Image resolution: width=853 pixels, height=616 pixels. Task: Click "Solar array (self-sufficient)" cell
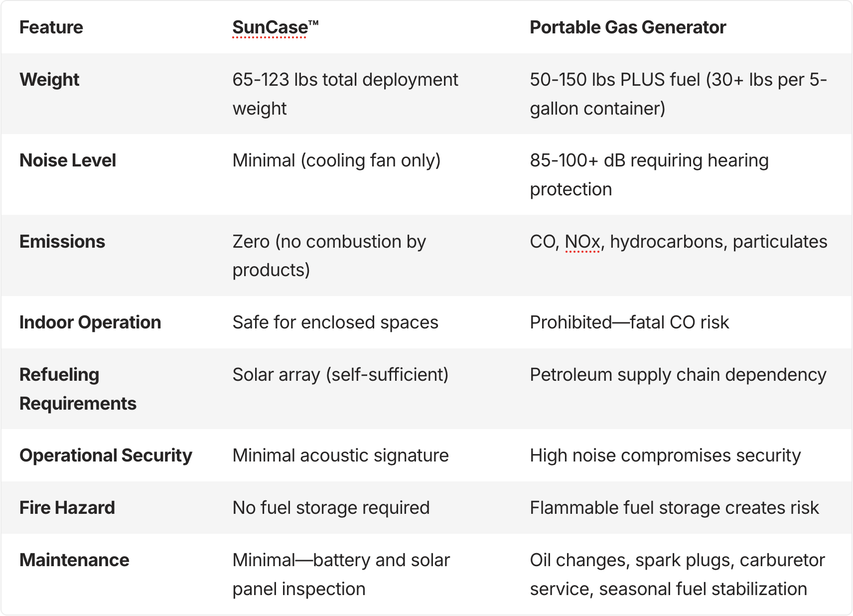click(x=340, y=375)
